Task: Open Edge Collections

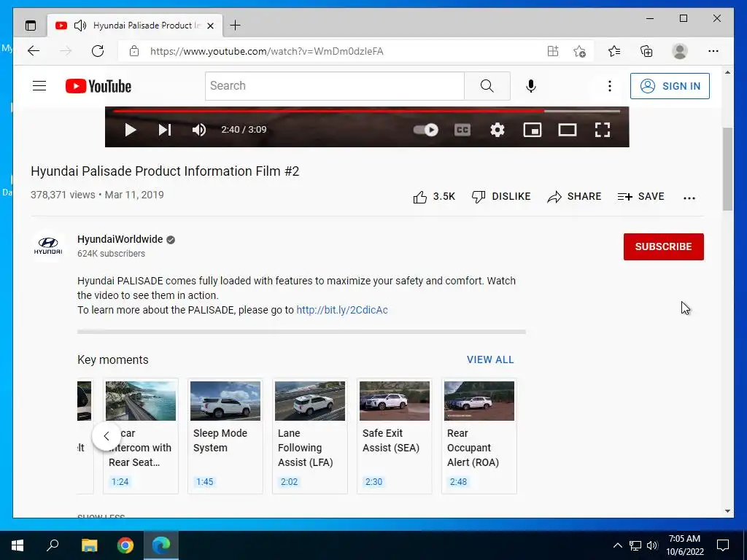Action: coord(646,51)
